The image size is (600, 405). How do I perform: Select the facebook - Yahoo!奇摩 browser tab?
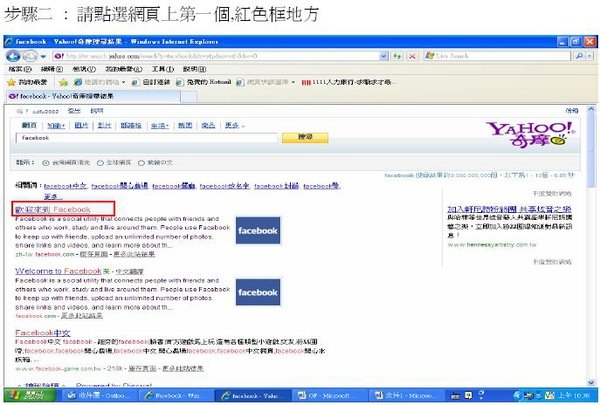pos(93,96)
